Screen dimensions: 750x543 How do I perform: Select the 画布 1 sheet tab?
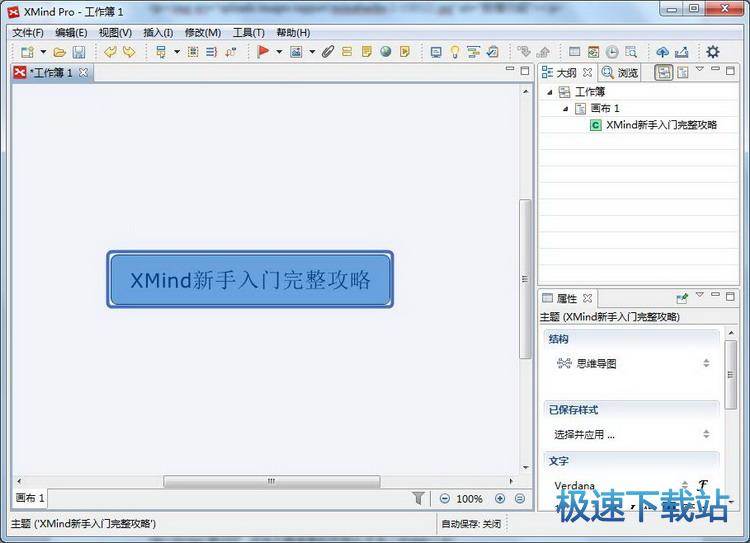pyautogui.click(x=30, y=498)
